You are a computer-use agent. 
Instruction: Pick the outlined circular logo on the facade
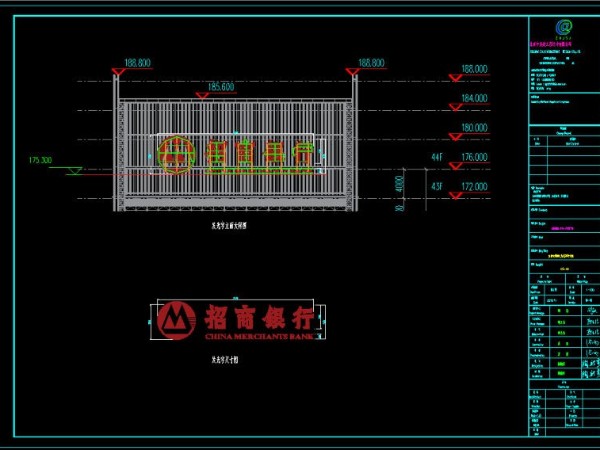(176, 155)
